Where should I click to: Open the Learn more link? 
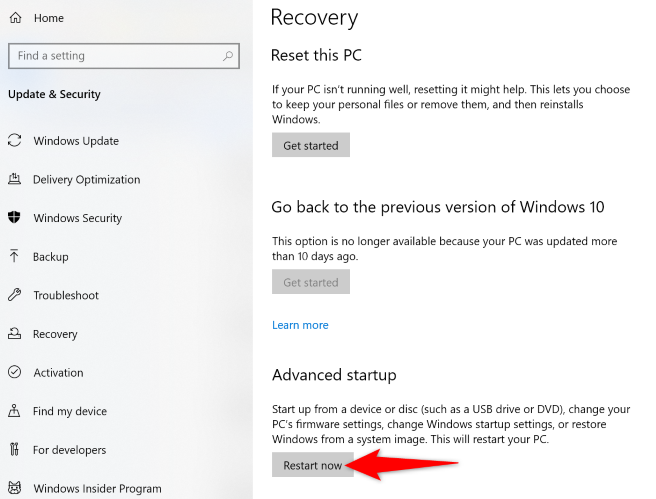[300, 325]
